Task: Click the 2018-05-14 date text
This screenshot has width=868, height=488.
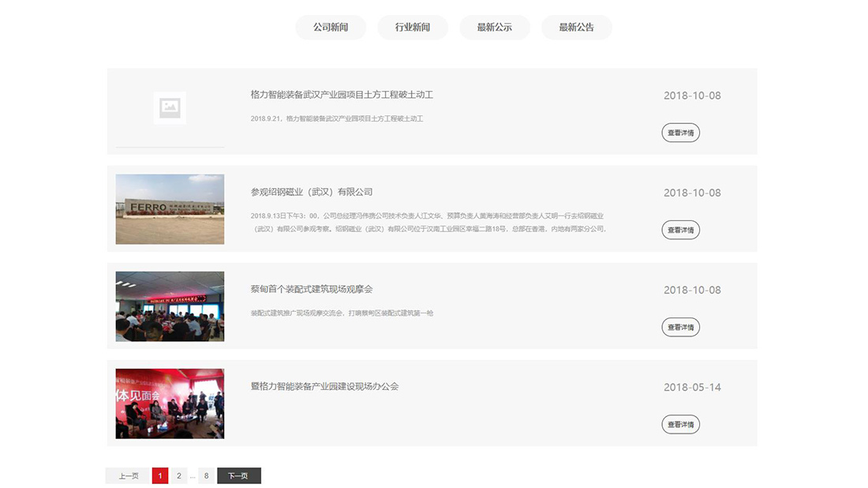Action: coord(692,387)
